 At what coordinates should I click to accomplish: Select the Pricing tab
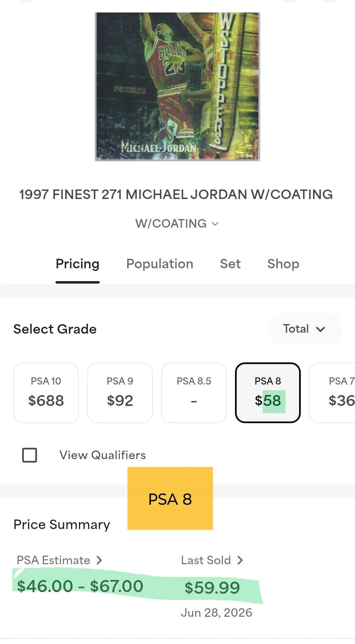(78, 264)
